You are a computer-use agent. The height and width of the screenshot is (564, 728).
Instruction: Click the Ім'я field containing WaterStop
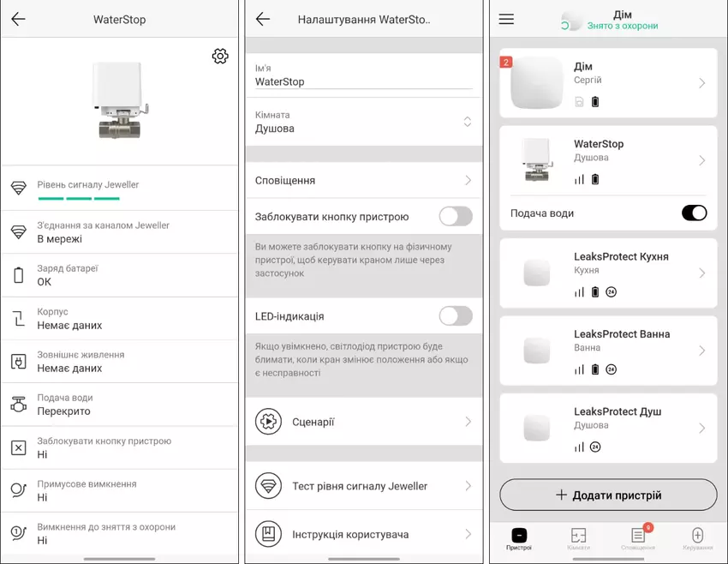click(363, 82)
